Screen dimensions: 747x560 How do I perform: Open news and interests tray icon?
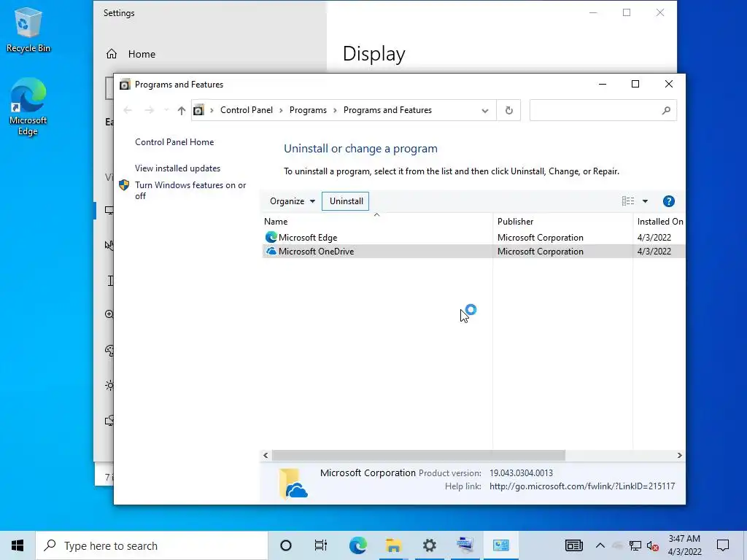tap(573, 545)
